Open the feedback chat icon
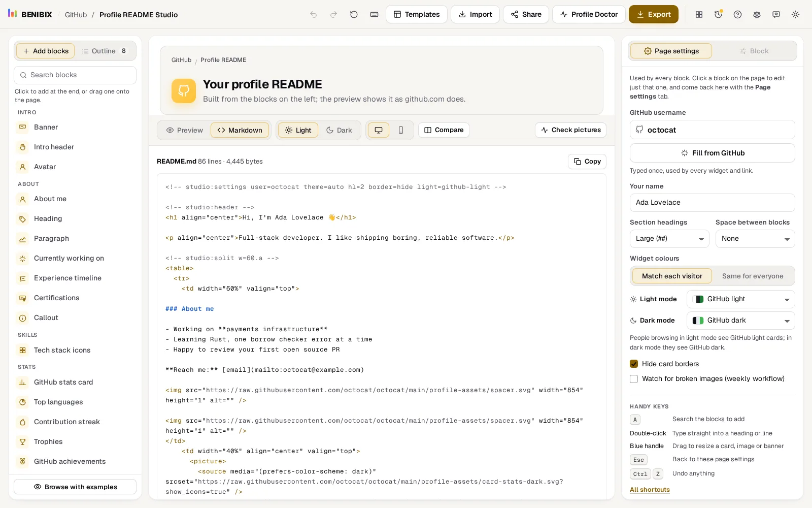Image resolution: width=812 pixels, height=508 pixels. tap(776, 15)
